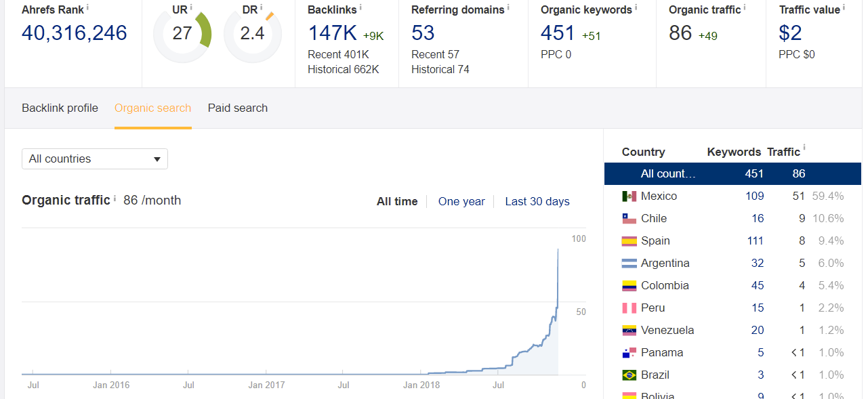Click the Argentina flag icon
Viewport: 868px width, 399px height.
(629, 263)
